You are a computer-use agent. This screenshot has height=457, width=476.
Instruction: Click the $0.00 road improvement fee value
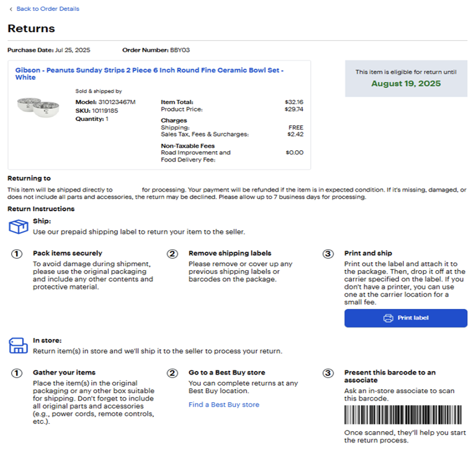295,153
